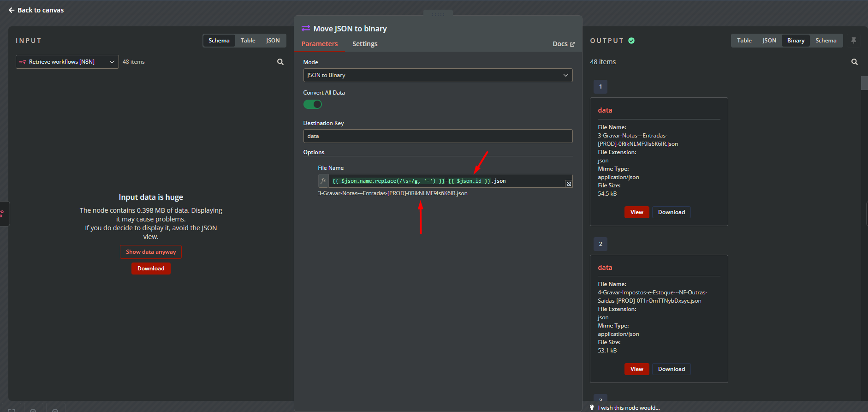Screen dimensions: 868x412
Task: View binary data of the 3-Gravar-Notas file
Action: point(637,212)
